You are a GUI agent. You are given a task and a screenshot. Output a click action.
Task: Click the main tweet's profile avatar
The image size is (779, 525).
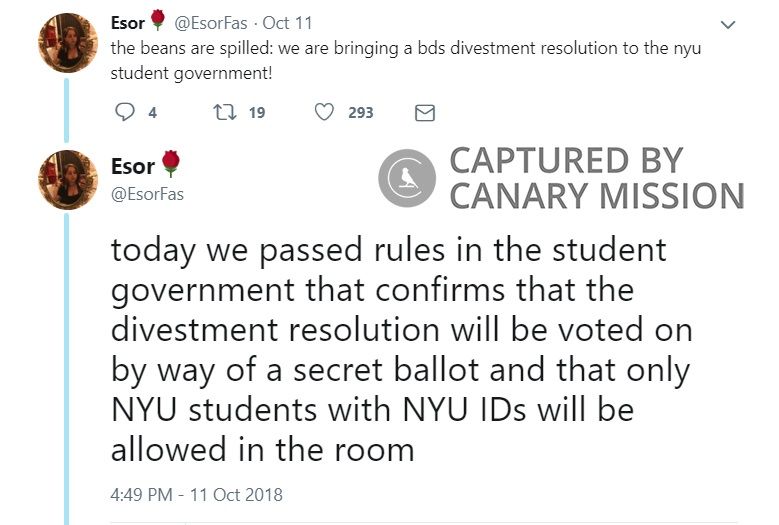coord(67,179)
